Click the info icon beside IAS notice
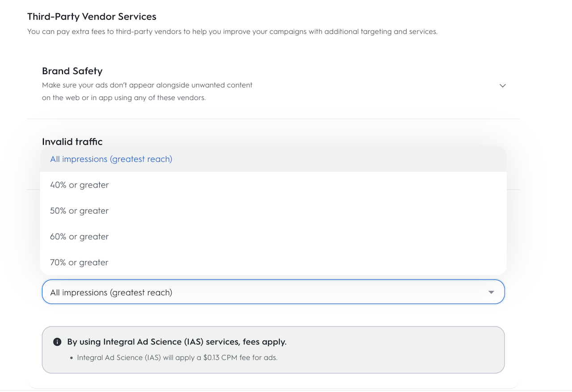572x392 pixels. click(x=57, y=342)
